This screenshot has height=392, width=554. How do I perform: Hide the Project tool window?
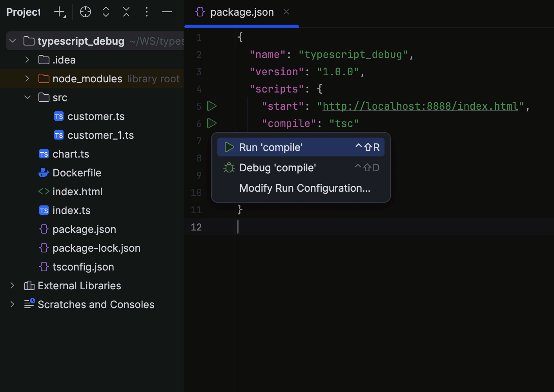pyautogui.click(x=167, y=12)
